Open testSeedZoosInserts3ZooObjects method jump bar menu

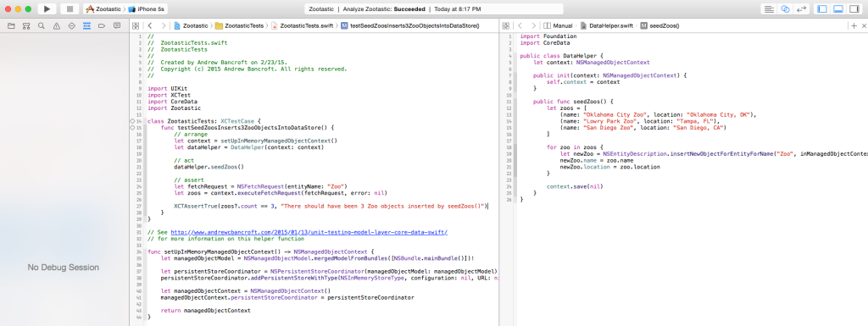[410, 26]
